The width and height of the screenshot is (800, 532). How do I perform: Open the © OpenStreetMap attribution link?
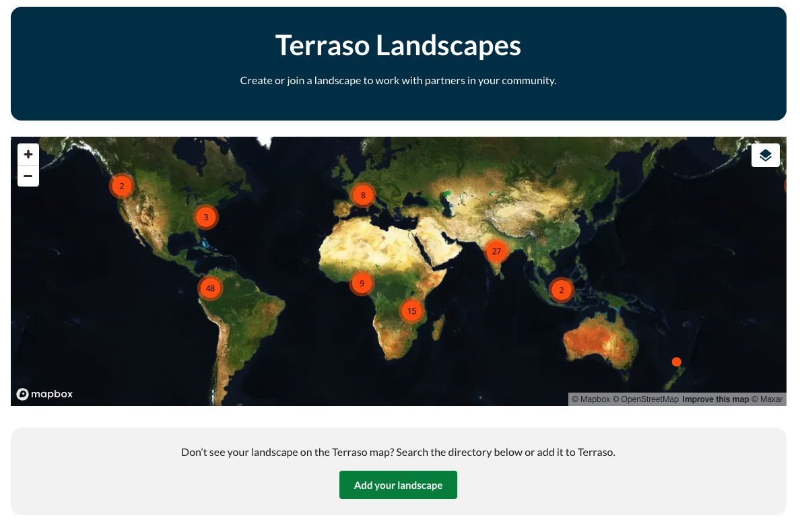pos(645,399)
